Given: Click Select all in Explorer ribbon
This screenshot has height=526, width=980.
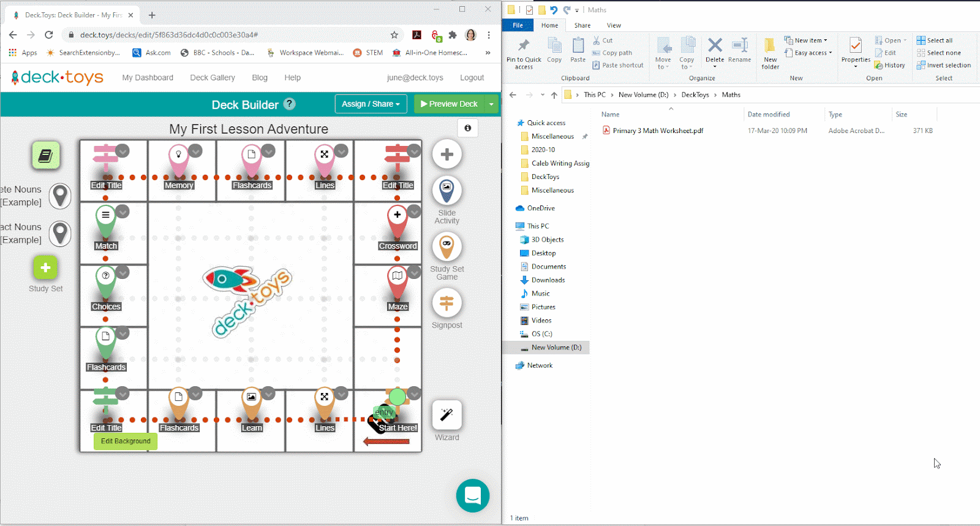Looking at the screenshot, I should click(935, 40).
